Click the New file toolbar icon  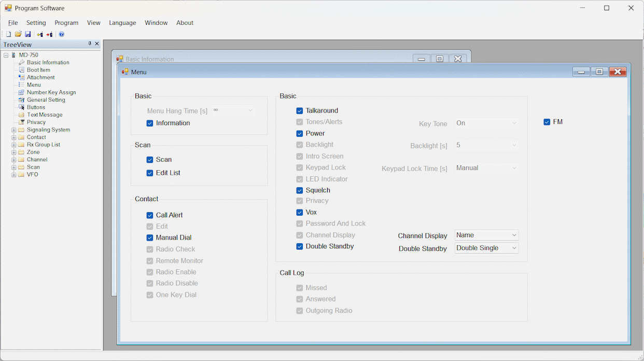(x=8, y=34)
